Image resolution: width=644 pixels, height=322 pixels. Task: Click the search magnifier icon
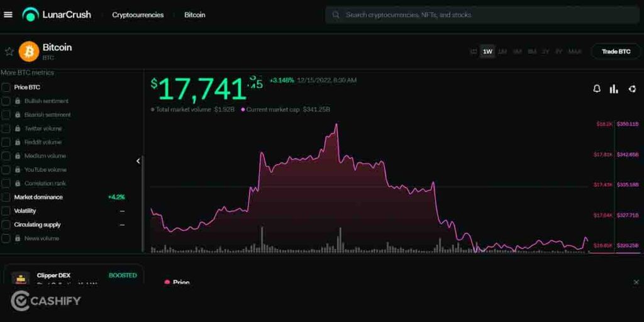pyautogui.click(x=336, y=15)
